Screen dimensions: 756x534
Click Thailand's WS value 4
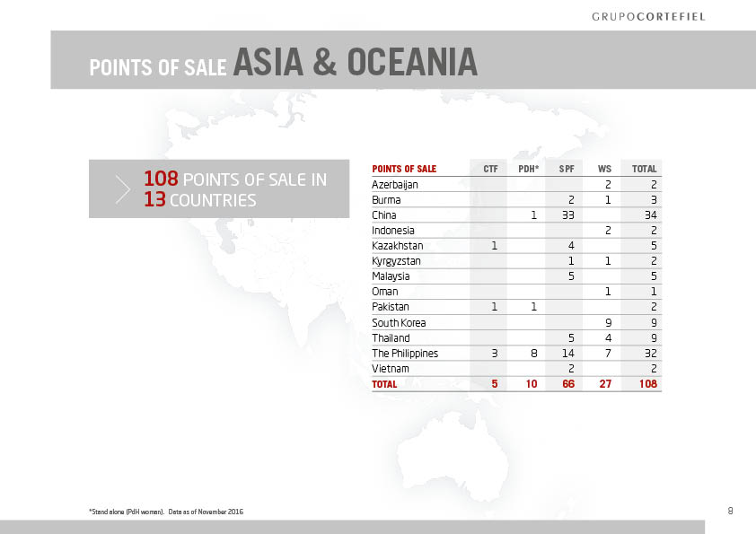click(608, 338)
